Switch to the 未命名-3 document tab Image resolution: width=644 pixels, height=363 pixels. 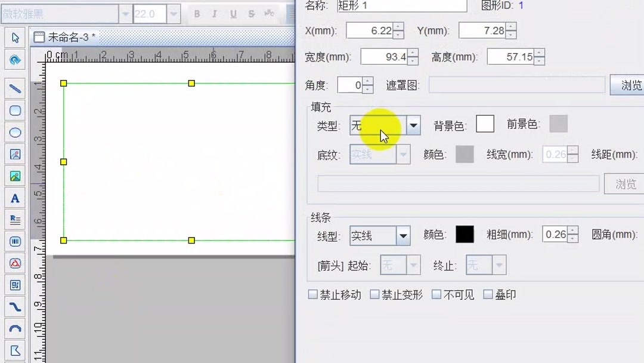64,36
